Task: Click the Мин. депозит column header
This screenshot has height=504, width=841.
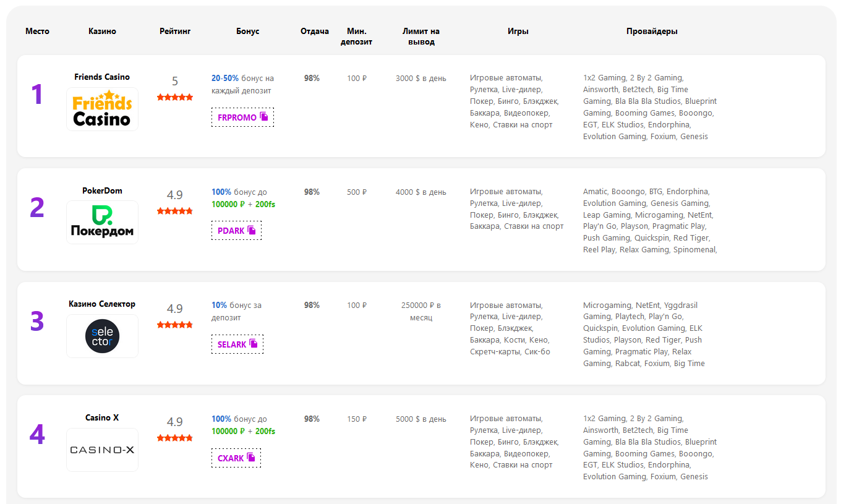Action: tap(357, 36)
